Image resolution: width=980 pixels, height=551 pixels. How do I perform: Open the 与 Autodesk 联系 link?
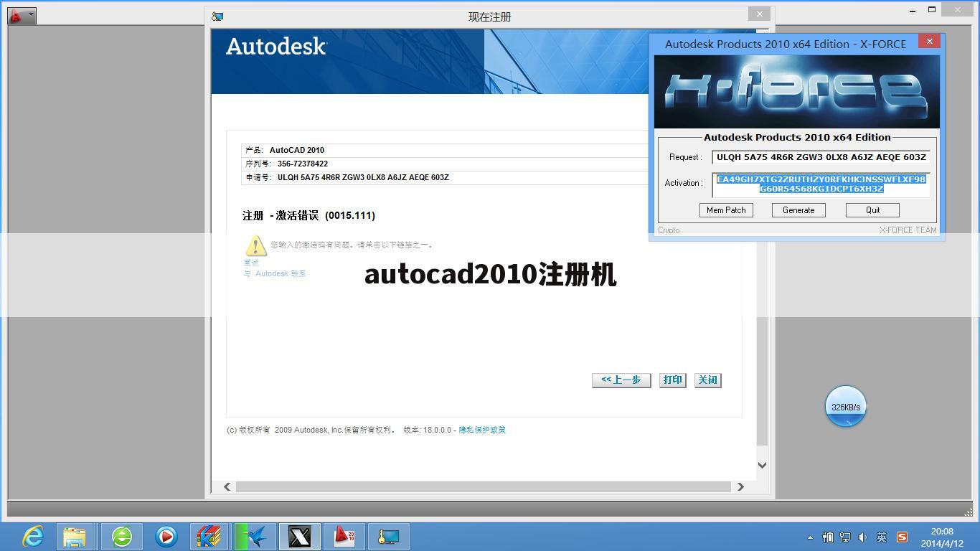pos(275,273)
